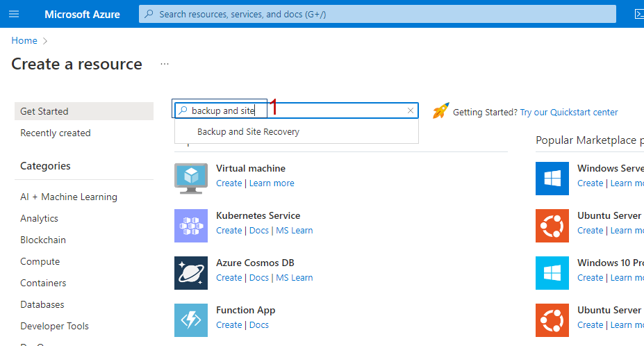Click the Function App title
Screen dimensions: 644x346
246,311
